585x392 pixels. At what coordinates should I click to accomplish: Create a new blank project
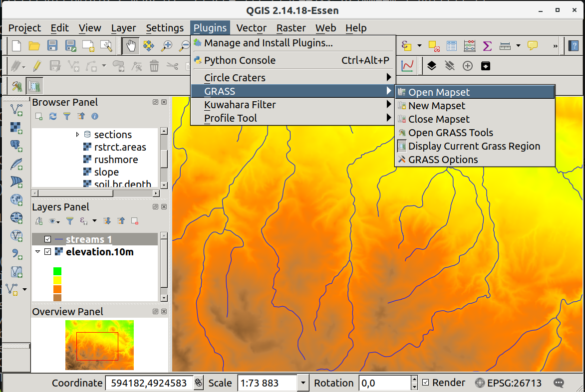tap(16, 46)
